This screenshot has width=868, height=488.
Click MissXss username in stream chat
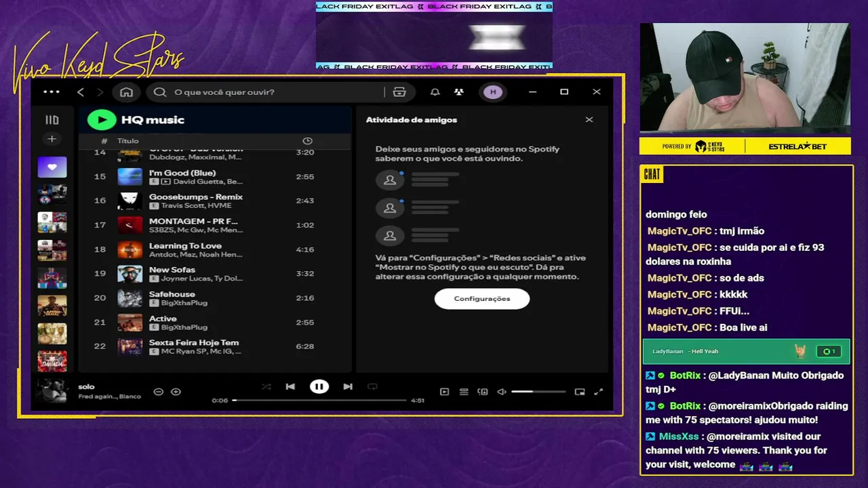(677, 436)
